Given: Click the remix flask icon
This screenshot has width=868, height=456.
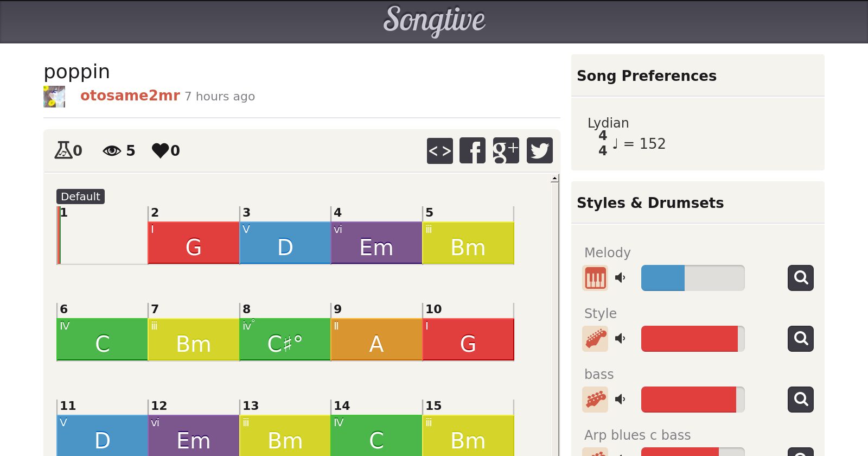Looking at the screenshot, I should tap(63, 150).
